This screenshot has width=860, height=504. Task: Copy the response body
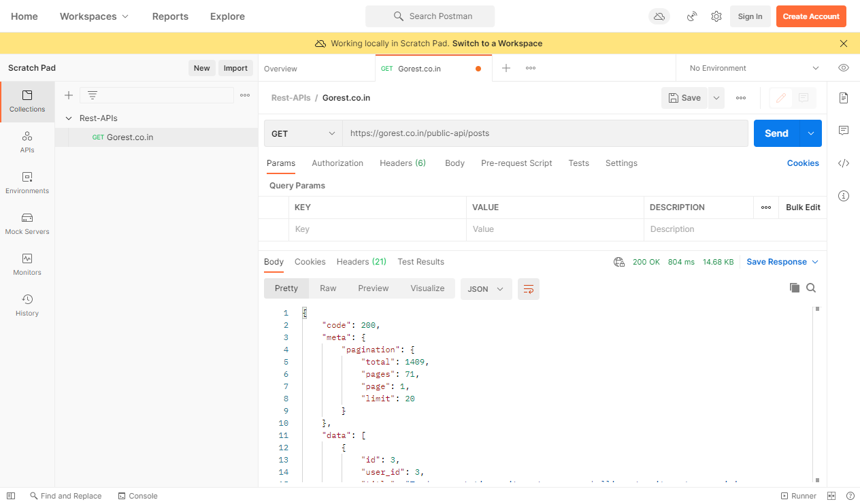click(x=795, y=288)
